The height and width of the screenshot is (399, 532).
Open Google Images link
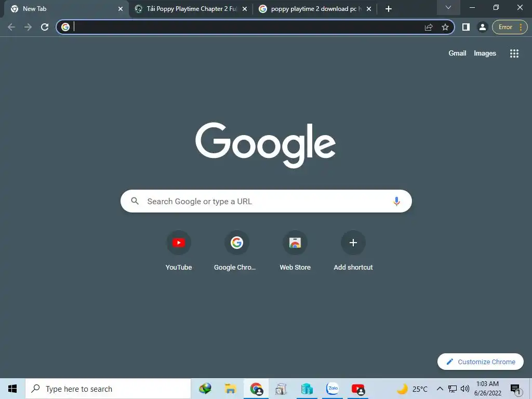point(485,54)
